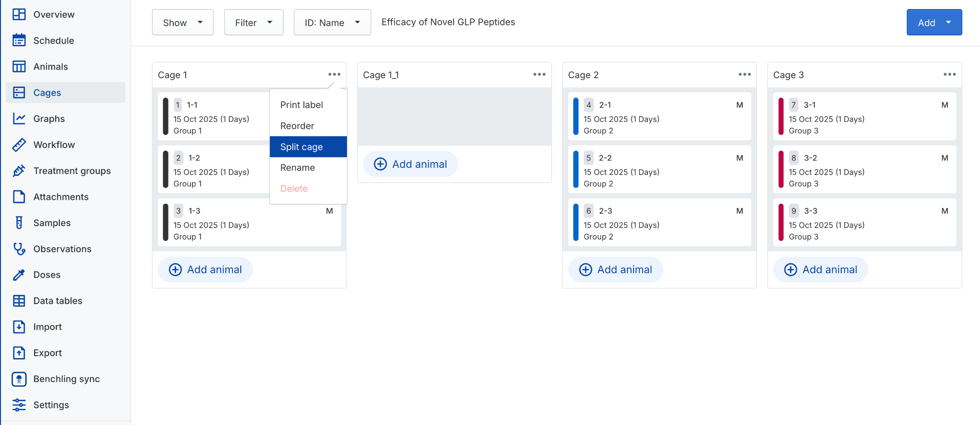The image size is (980, 425).
Task: Choose Print label in the context menu
Action: (301, 105)
